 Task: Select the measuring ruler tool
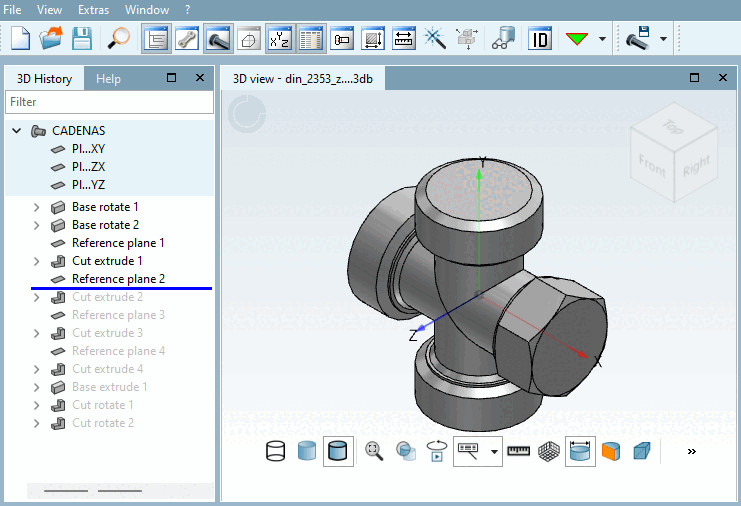518,452
